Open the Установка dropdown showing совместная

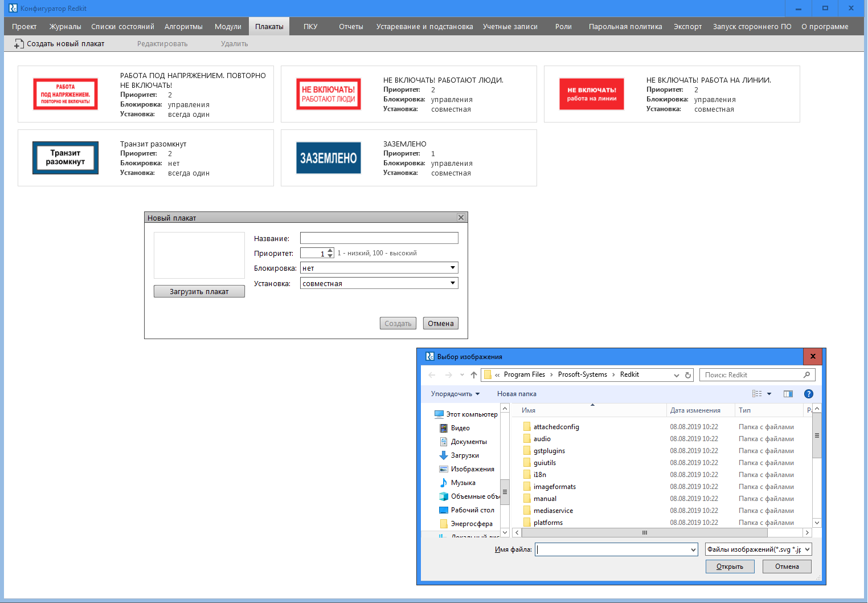(x=453, y=283)
